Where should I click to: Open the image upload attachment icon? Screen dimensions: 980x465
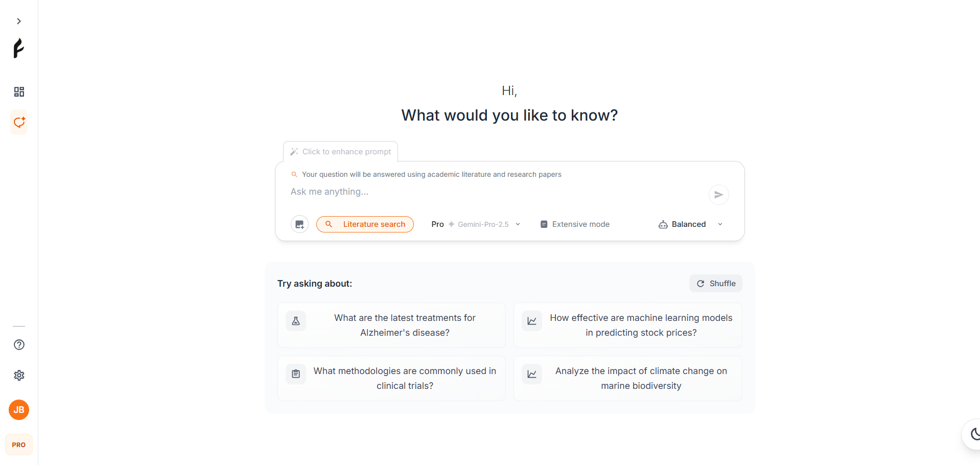[x=299, y=224]
